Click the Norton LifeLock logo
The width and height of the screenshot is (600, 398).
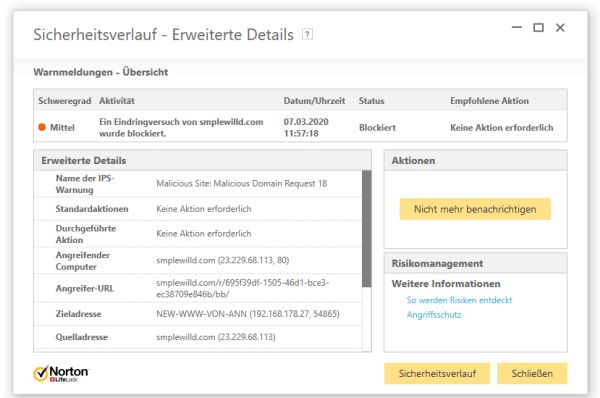tap(61, 374)
